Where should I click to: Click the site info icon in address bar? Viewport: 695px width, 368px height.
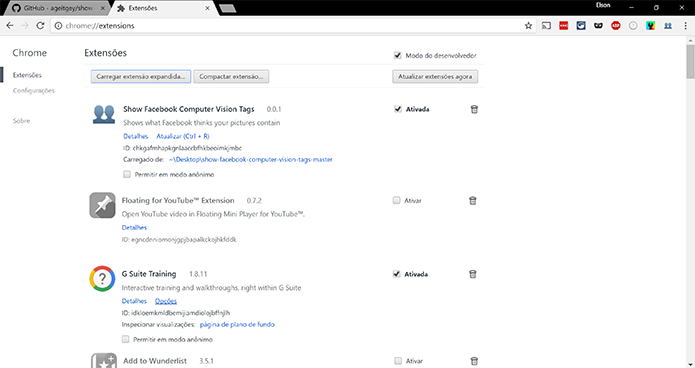pyautogui.click(x=58, y=26)
